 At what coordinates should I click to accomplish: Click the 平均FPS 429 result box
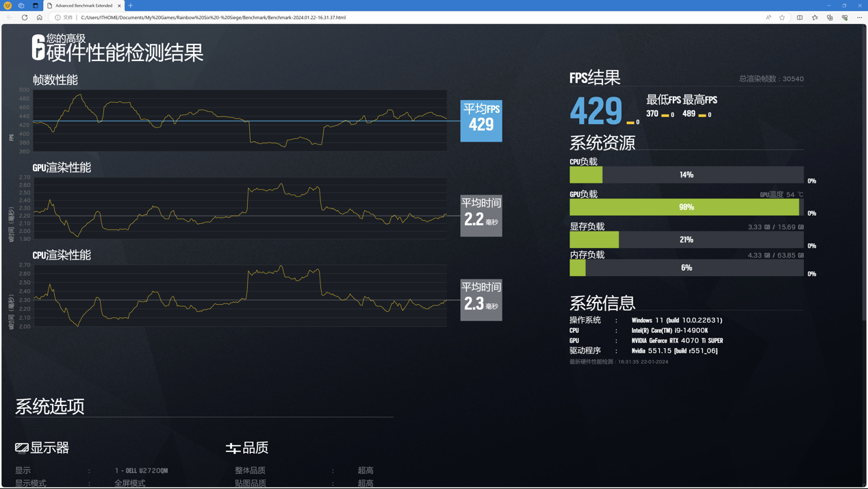tap(481, 121)
